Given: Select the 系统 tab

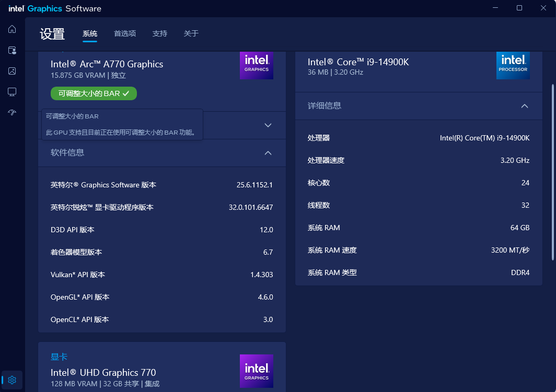Looking at the screenshot, I should pos(90,33).
